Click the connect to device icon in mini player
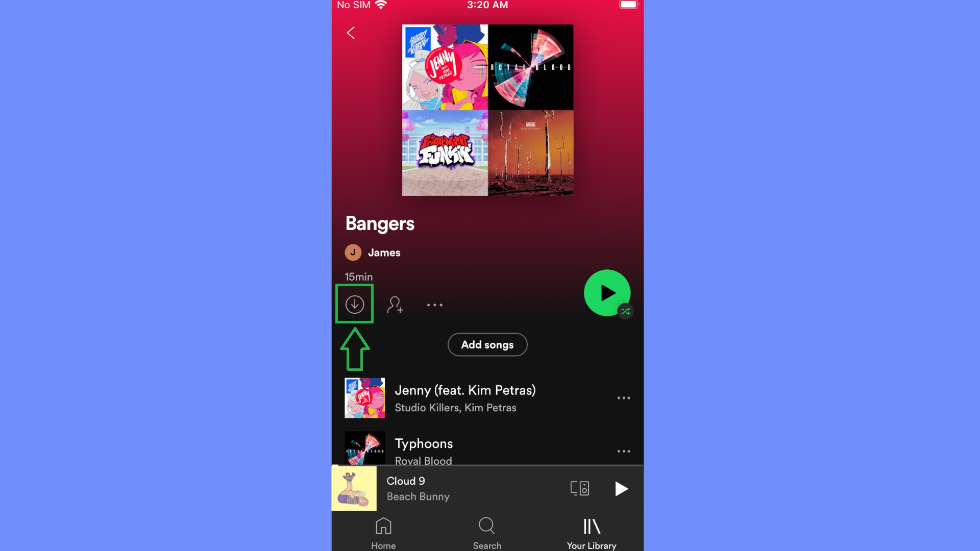The image size is (980, 551). 579,488
